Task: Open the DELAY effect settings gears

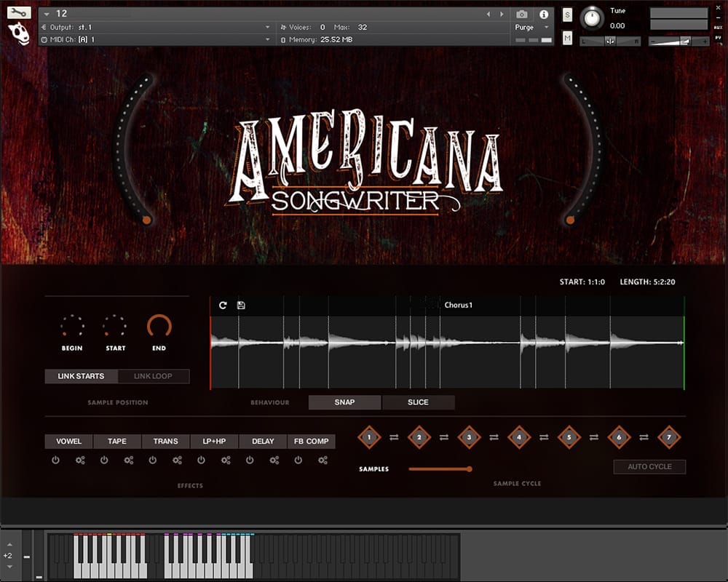Action: point(274,461)
